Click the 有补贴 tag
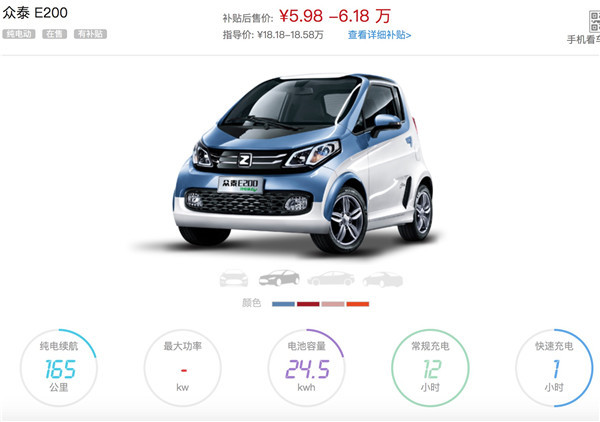Viewport: 600px width, 422px height. 90,34
